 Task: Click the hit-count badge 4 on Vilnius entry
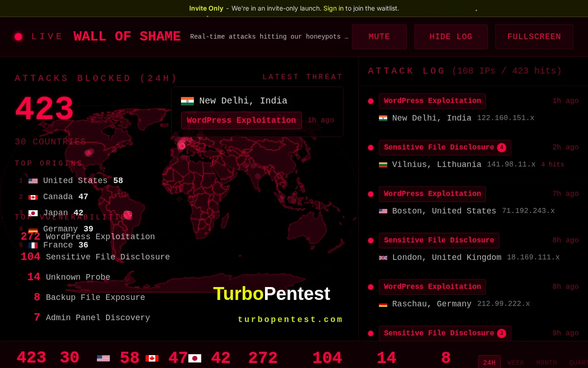(502, 148)
